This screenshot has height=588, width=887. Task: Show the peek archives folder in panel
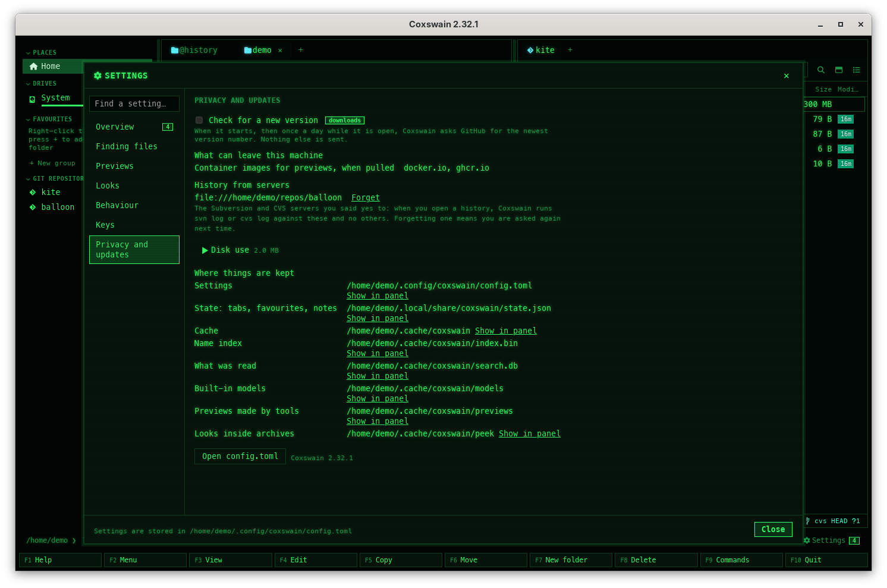point(530,434)
